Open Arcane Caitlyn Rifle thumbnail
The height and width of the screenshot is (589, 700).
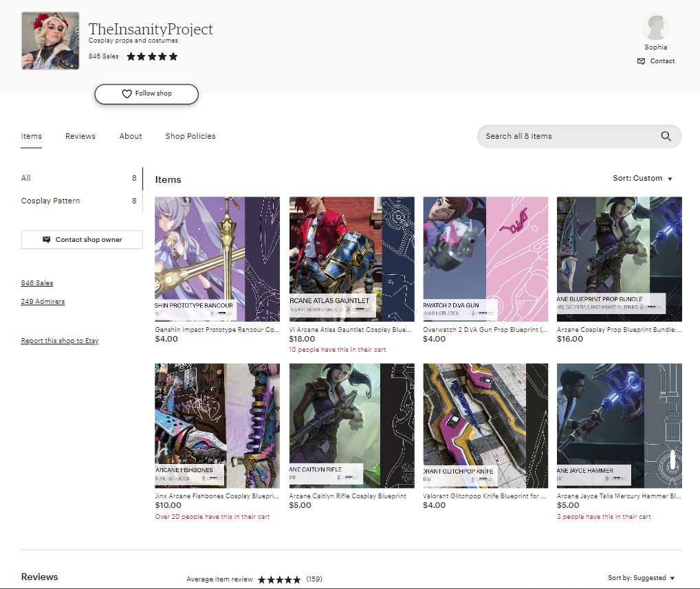click(x=352, y=425)
